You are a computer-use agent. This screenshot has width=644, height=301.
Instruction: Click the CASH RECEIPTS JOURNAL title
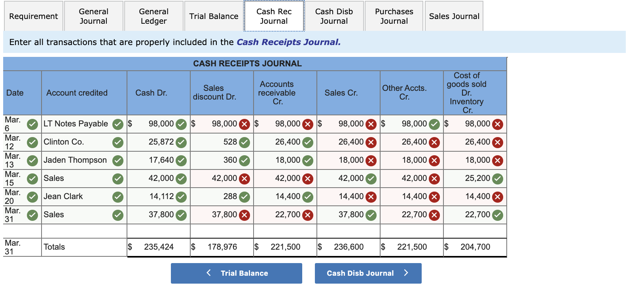pos(247,64)
